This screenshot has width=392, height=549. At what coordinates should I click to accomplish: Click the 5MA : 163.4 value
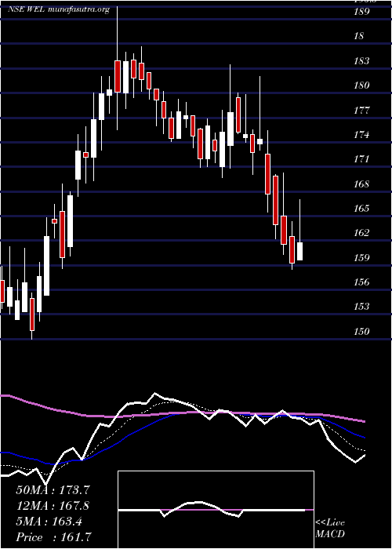click(x=49, y=522)
